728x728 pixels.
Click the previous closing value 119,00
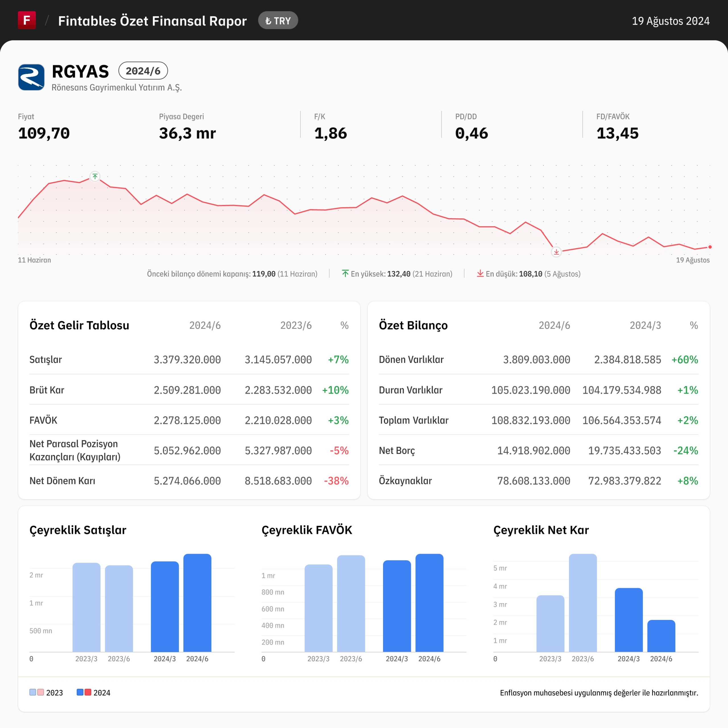click(x=264, y=274)
